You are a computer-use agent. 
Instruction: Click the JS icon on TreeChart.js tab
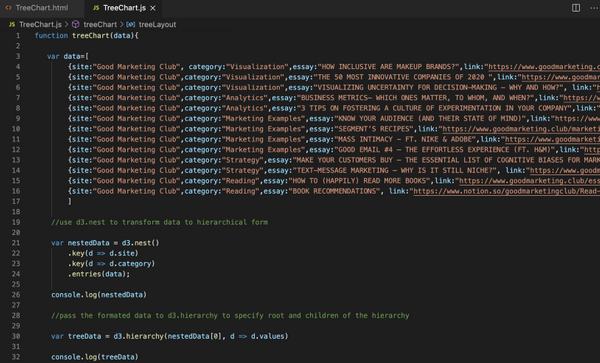(x=96, y=8)
